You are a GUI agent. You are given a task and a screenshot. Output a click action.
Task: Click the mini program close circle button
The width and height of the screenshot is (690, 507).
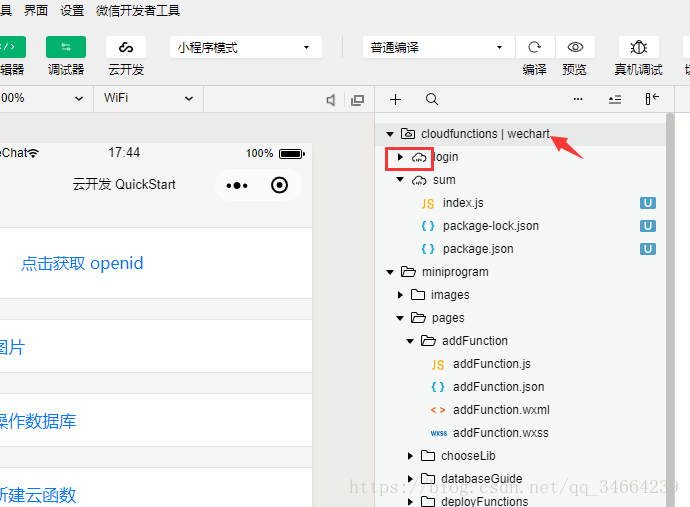[x=279, y=185]
